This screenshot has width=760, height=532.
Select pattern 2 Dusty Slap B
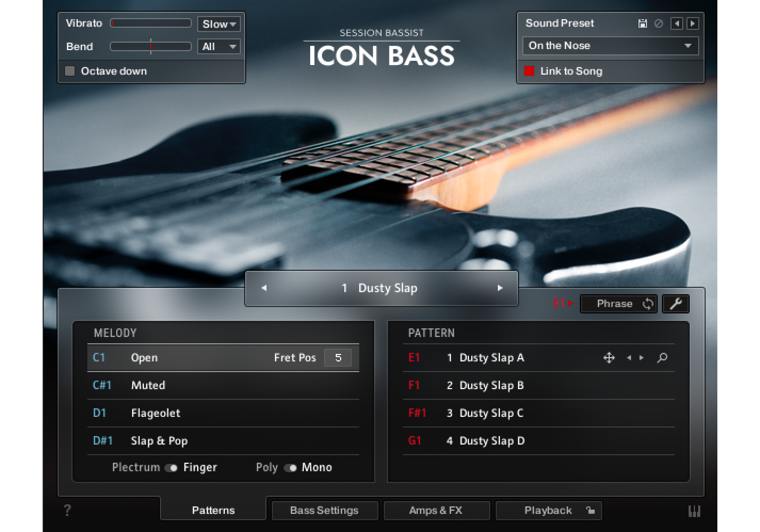538,385
